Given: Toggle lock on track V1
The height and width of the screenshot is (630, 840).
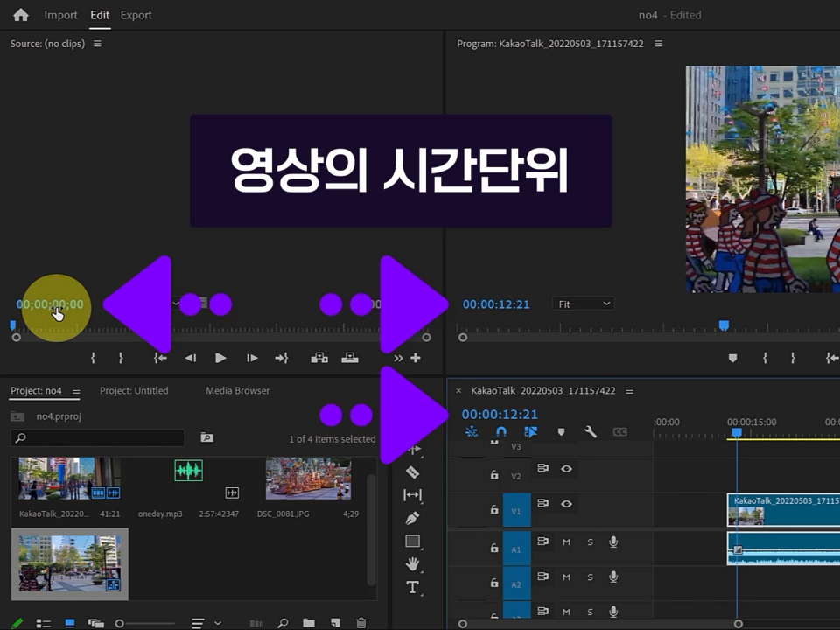Looking at the screenshot, I should click(494, 509).
